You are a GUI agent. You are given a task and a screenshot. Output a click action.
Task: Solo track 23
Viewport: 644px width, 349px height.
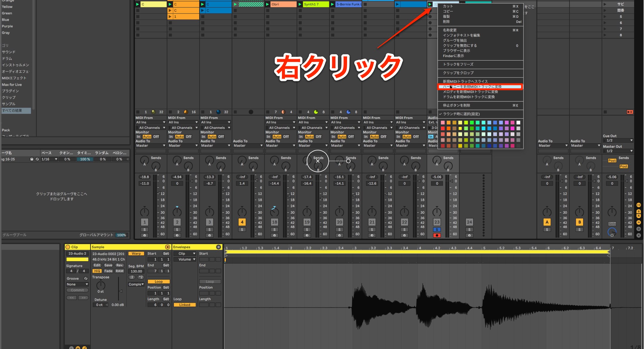[437, 229]
